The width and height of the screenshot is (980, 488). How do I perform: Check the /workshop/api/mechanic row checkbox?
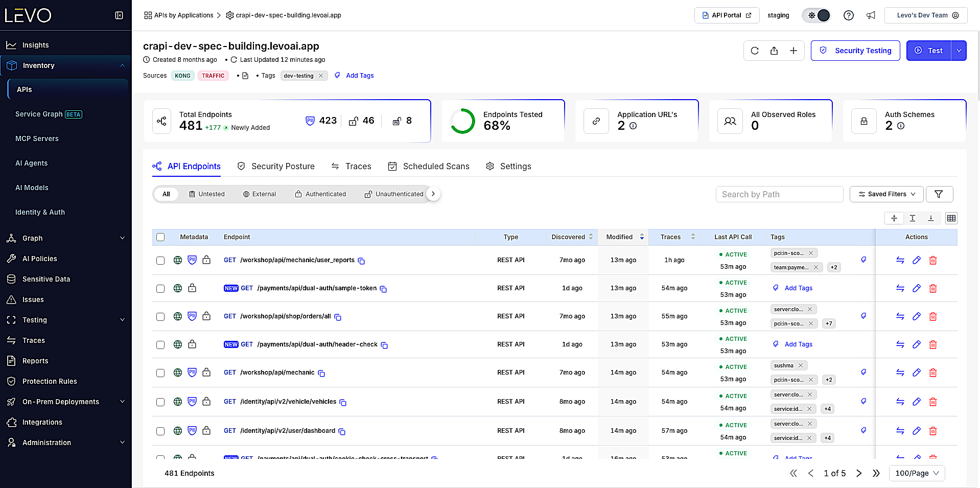(x=160, y=373)
